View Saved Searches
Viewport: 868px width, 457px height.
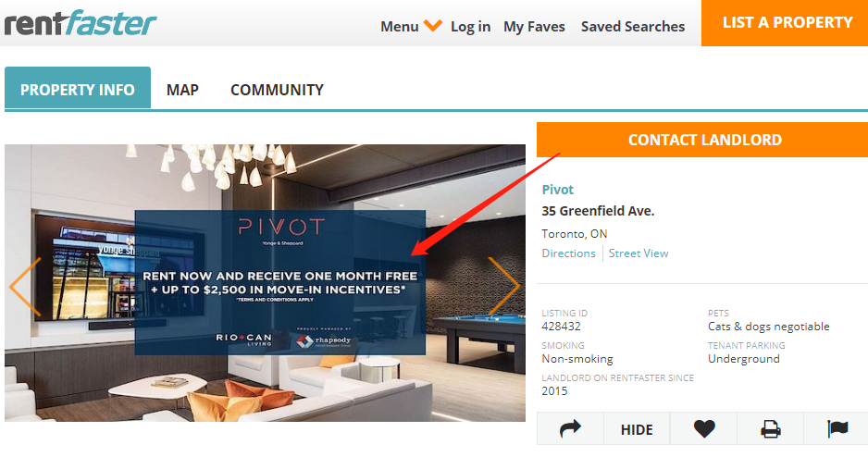coord(633,27)
